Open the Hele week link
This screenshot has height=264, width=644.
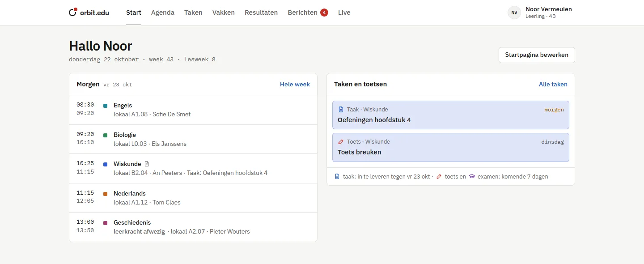(x=295, y=84)
